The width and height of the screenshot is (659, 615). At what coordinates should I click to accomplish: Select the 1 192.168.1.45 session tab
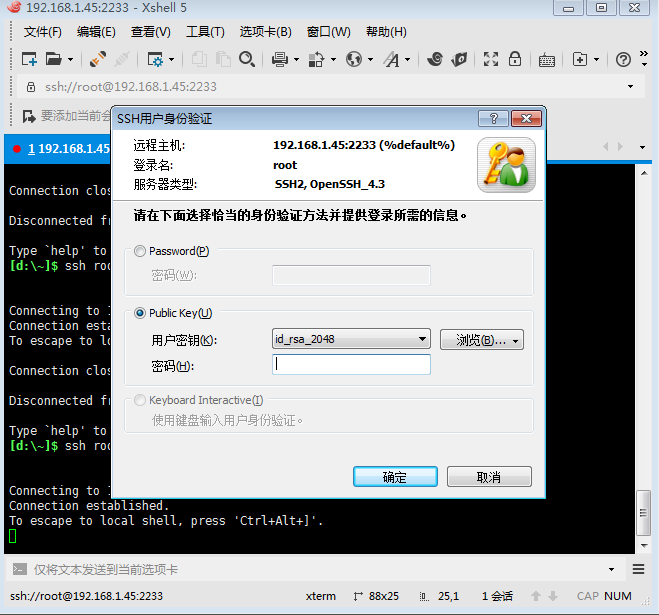coord(59,149)
